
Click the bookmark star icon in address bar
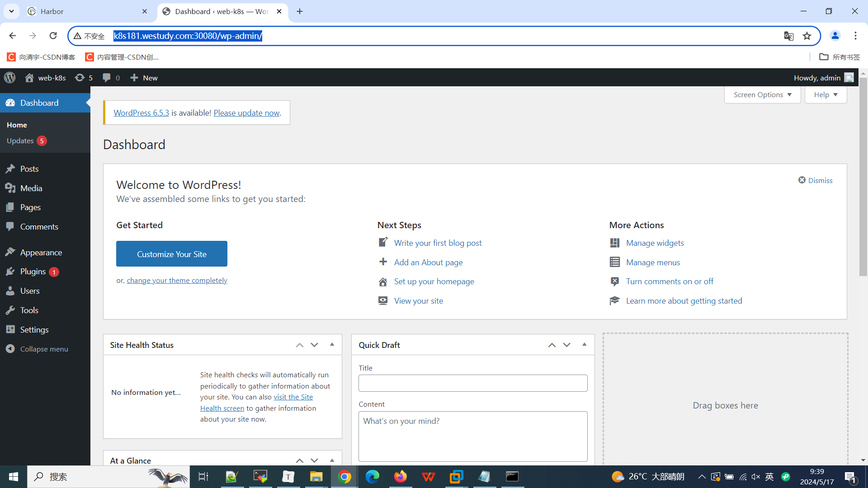click(x=807, y=36)
